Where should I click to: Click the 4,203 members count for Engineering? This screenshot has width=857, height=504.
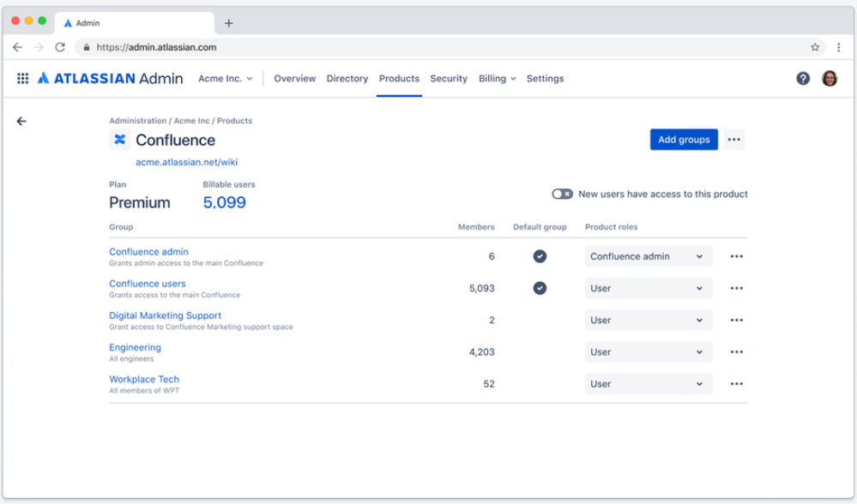481,352
